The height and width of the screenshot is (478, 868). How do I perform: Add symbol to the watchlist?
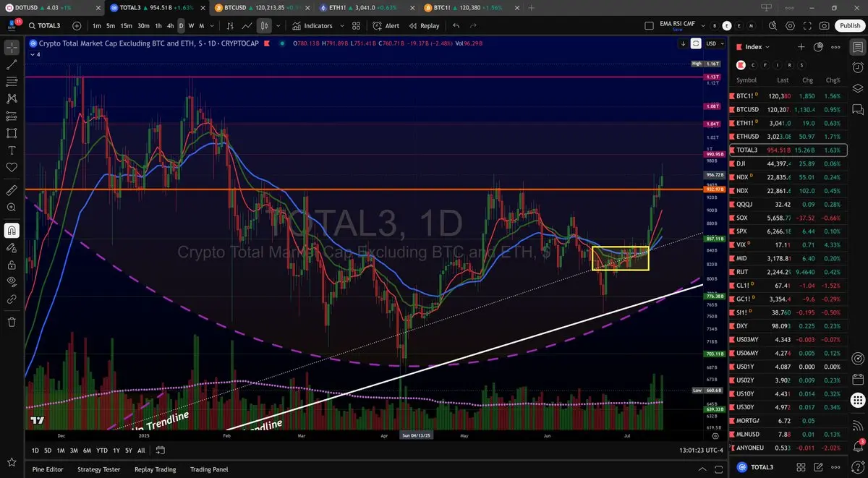click(801, 47)
